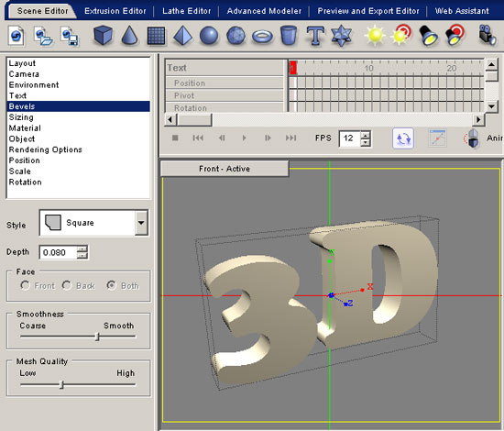This screenshot has height=431, width=504.
Task: Click the FPS input field
Action: [x=350, y=138]
